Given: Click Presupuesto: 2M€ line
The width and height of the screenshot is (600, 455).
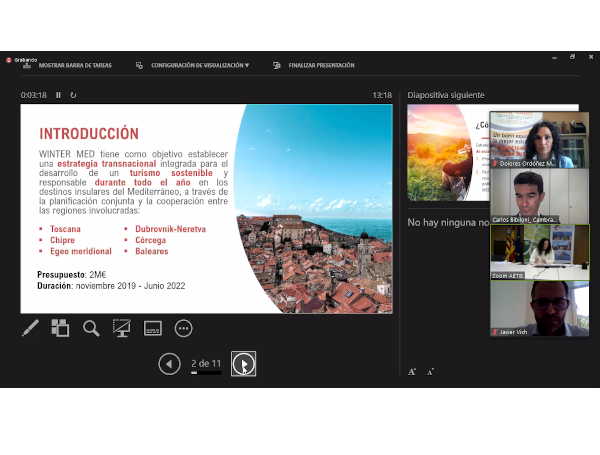Looking at the screenshot, I should click(x=72, y=274).
